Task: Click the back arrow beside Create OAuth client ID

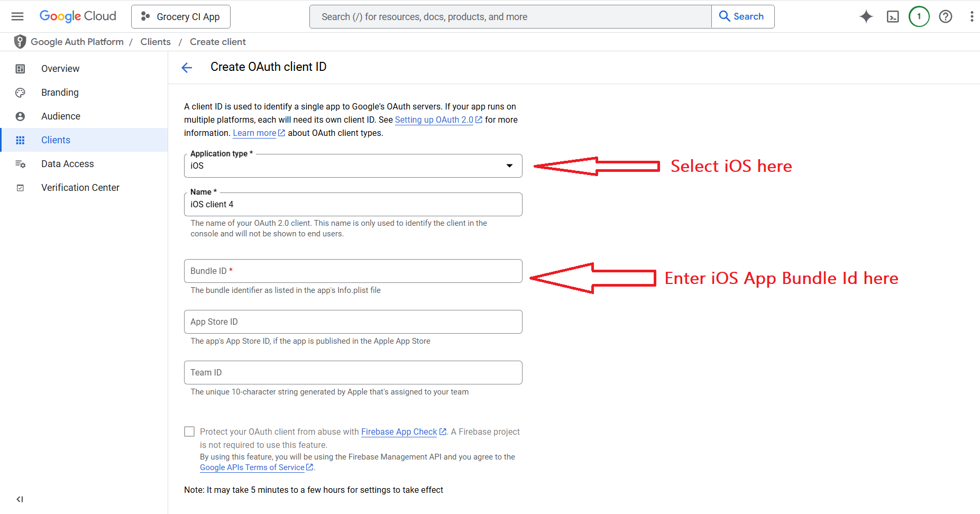Action: (187, 68)
